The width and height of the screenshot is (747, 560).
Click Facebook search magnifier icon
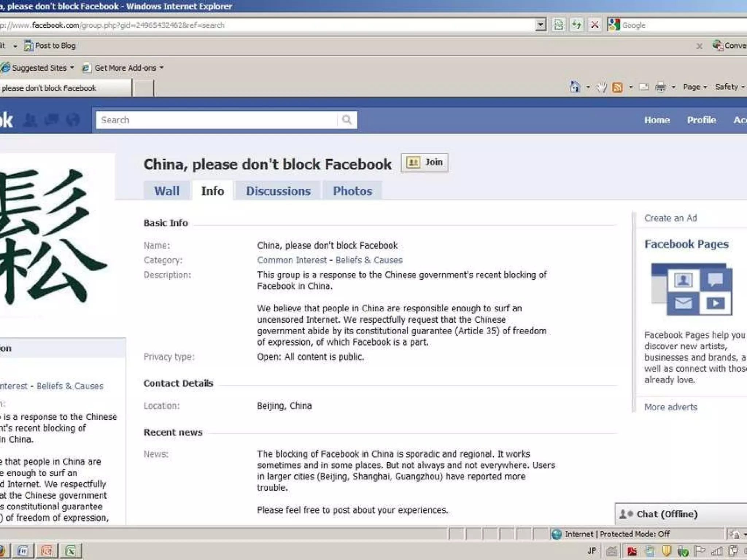[x=347, y=120]
